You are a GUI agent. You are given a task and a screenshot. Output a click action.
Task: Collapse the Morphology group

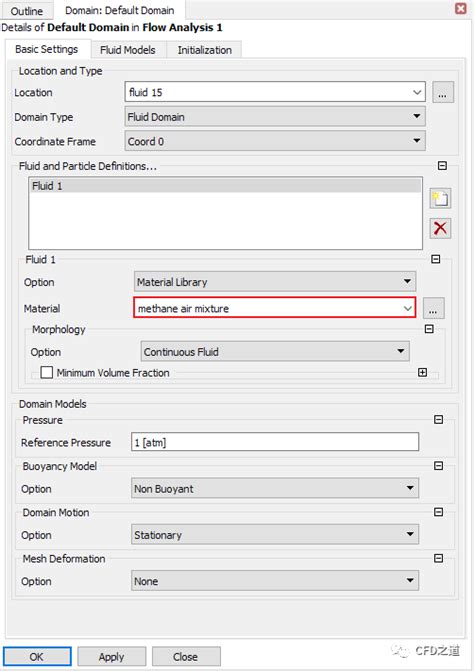(429, 329)
